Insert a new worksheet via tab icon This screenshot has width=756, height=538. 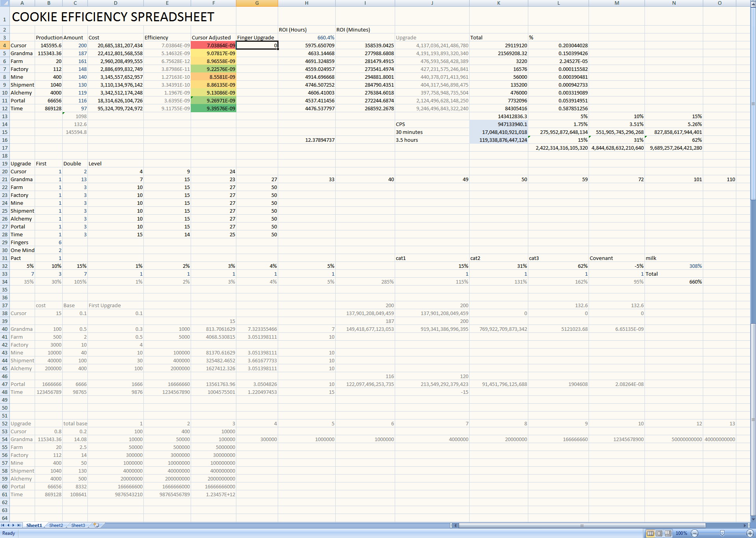coord(96,525)
